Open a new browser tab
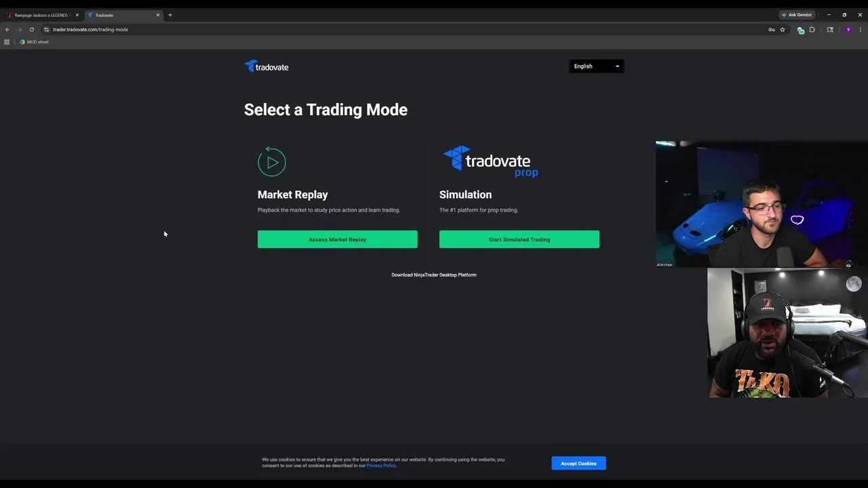 coord(170,15)
